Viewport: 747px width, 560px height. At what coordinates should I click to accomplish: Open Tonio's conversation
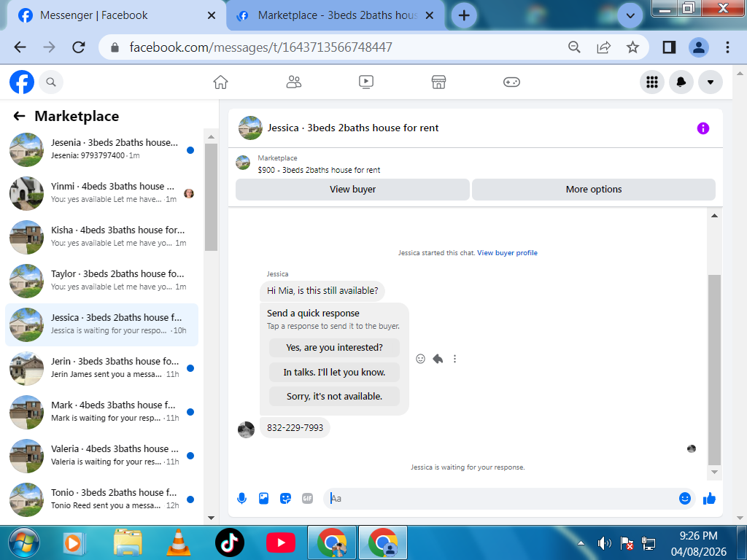pyautogui.click(x=101, y=500)
